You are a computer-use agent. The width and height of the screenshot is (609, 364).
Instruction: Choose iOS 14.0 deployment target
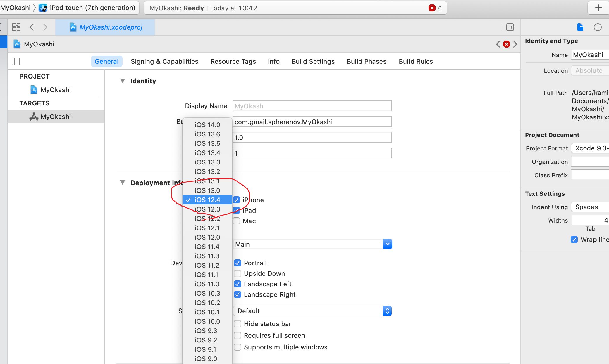(207, 125)
